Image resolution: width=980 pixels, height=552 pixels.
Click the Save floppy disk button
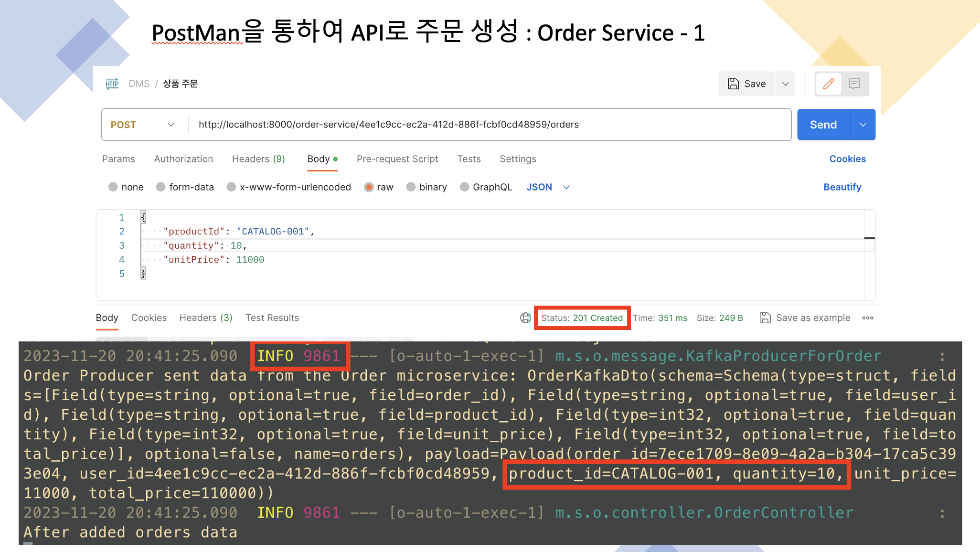click(x=746, y=84)
